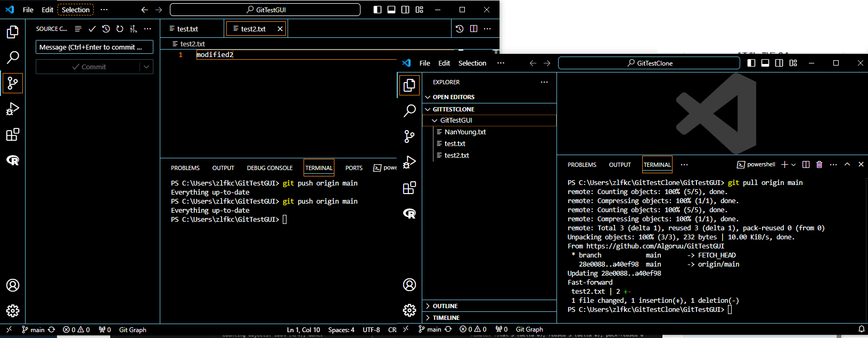Open Extensions icon in GitTestClone activity bar
Viewport: 868px width, 338px height.
[410, 188]
